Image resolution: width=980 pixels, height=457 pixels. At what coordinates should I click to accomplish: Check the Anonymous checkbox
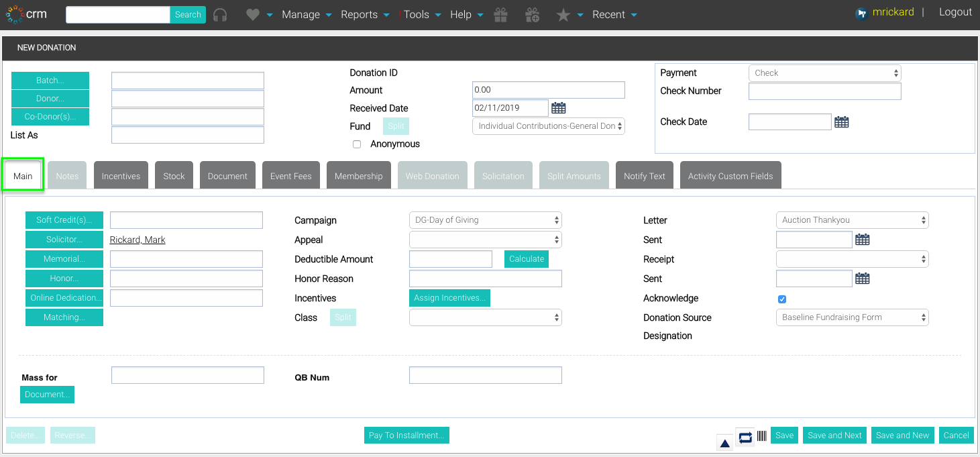click(x=357, y=144)
